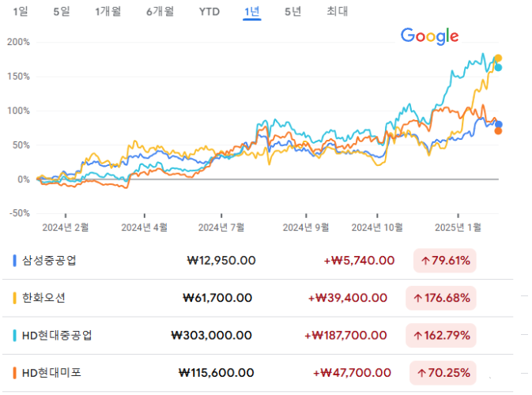
Task: Click the ↑162.79% percentage badge
Action: (x=440, y=335)
